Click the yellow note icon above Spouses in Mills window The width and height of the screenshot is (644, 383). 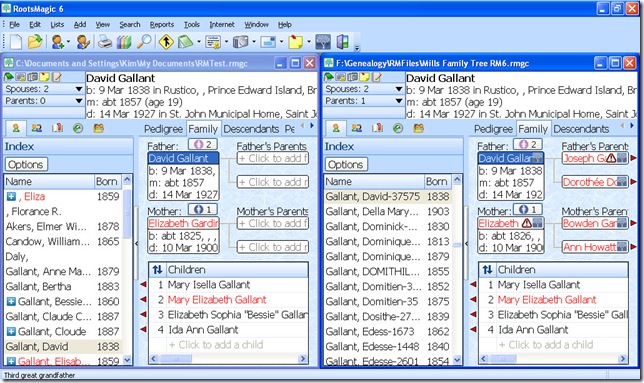pyautogui.click(x=365, y=77)
